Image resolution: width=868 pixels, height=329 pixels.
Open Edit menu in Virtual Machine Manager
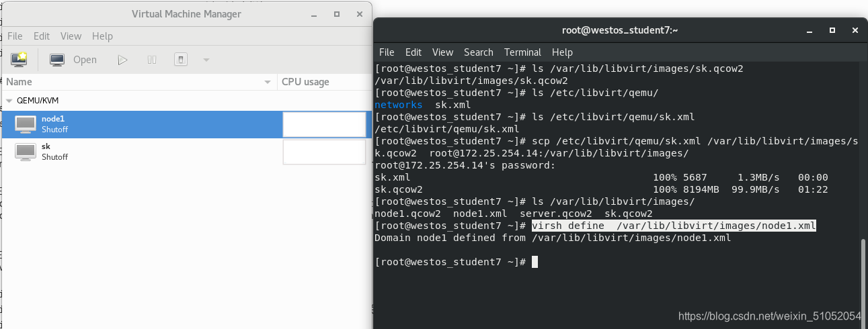[42, 36]
